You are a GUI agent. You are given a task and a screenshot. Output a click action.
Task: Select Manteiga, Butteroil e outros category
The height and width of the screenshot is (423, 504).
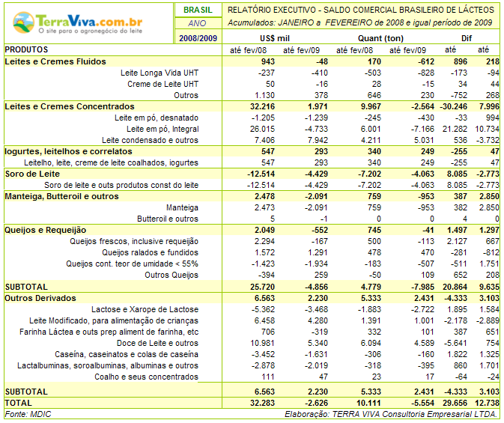click(x=61, y=196)
